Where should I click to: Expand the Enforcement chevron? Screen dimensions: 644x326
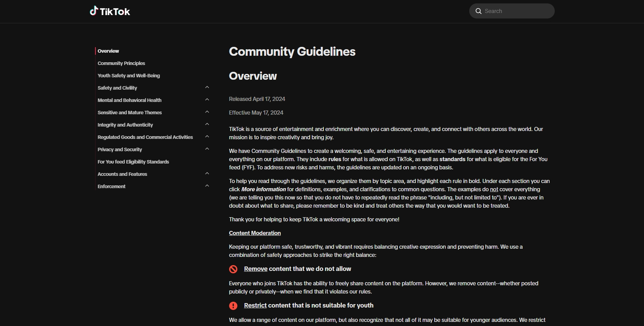pos(207,186)
